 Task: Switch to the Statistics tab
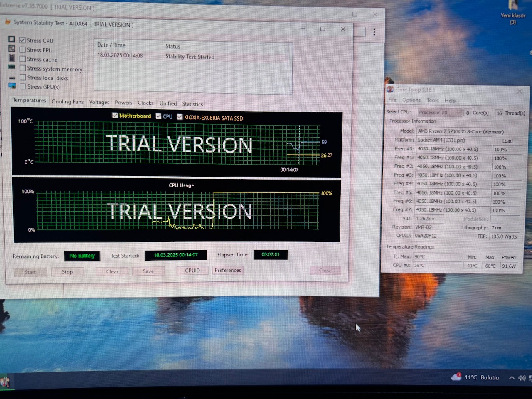[192, 104]
